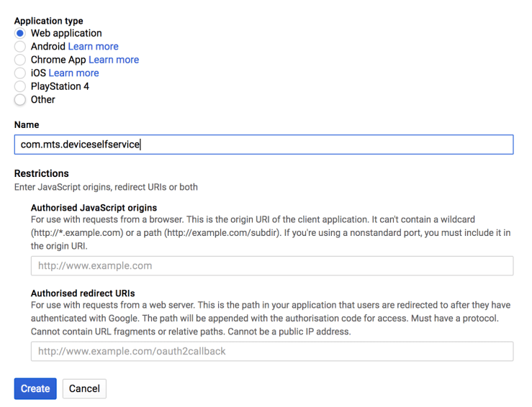Image resolution: width=532 pixels, height=407 pixels.
Task: Open Learn more link beside Chrome App
Action: click(x=114, y=60)
